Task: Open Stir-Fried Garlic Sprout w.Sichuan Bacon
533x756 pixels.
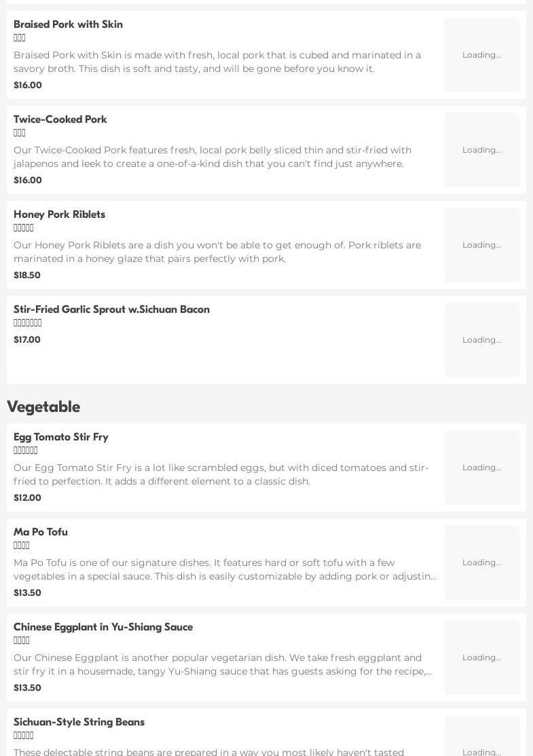Action: click(x=111, y=309)
